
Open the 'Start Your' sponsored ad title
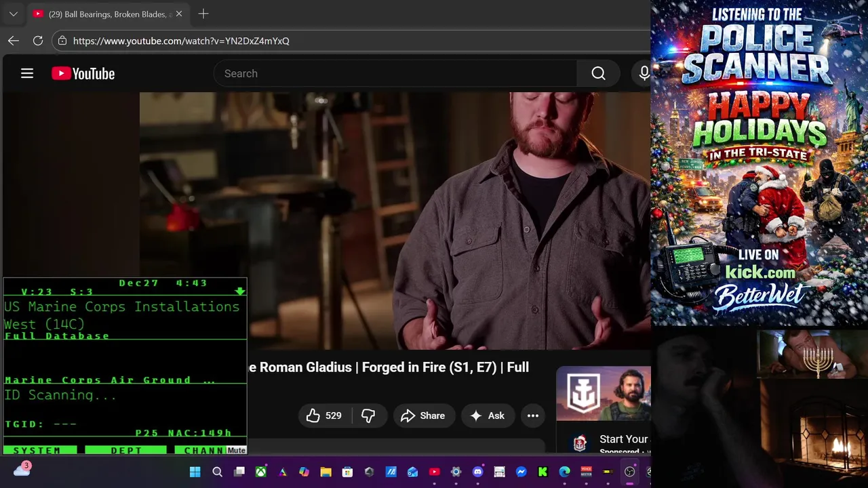pos(624,439)
